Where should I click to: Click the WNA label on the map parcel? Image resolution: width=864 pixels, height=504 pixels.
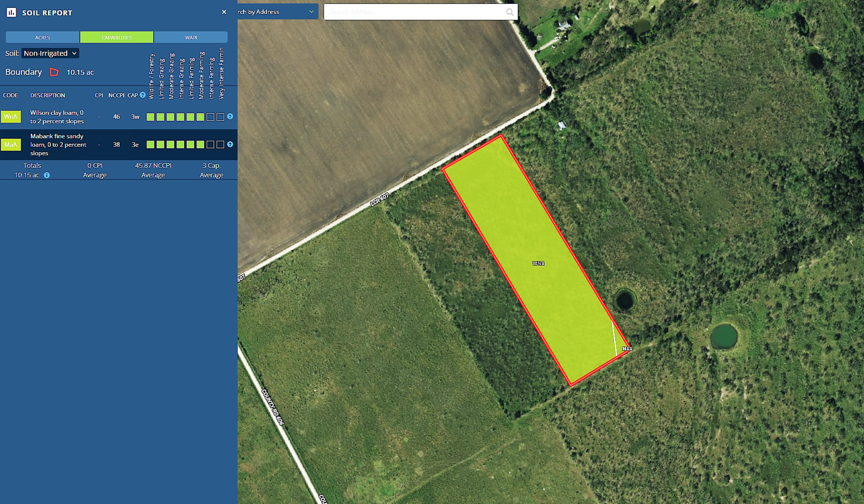coord(538,263)
